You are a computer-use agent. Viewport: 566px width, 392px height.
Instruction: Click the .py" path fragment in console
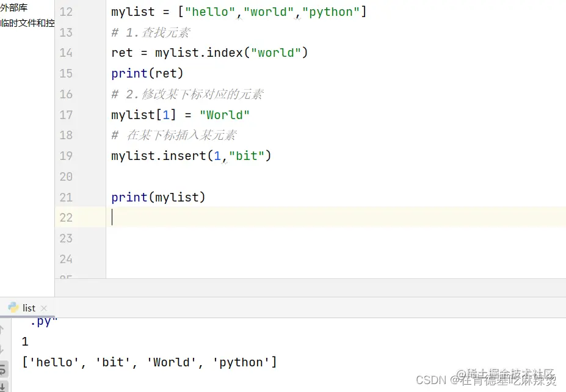point(44,321)
